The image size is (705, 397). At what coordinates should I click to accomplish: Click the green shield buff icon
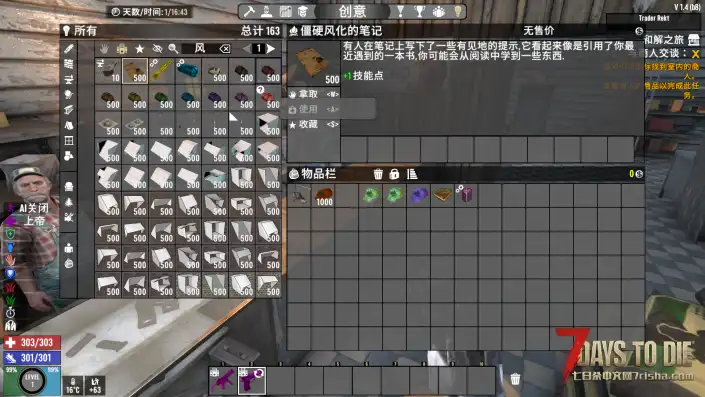pos(10,234)
